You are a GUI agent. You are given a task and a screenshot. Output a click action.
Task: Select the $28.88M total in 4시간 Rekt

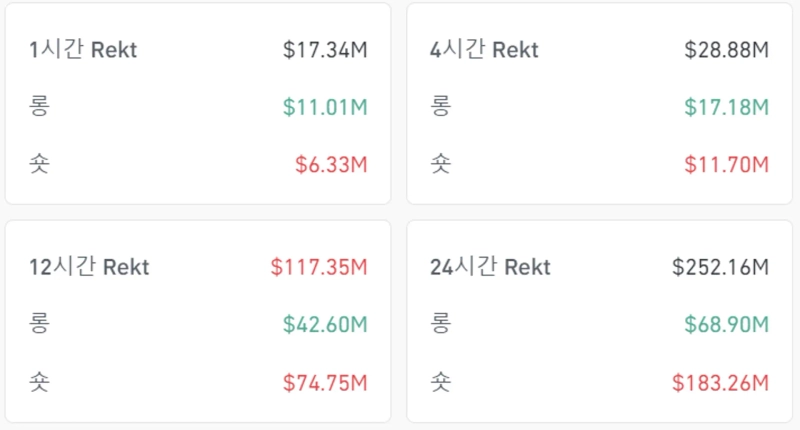pos(726,50)
